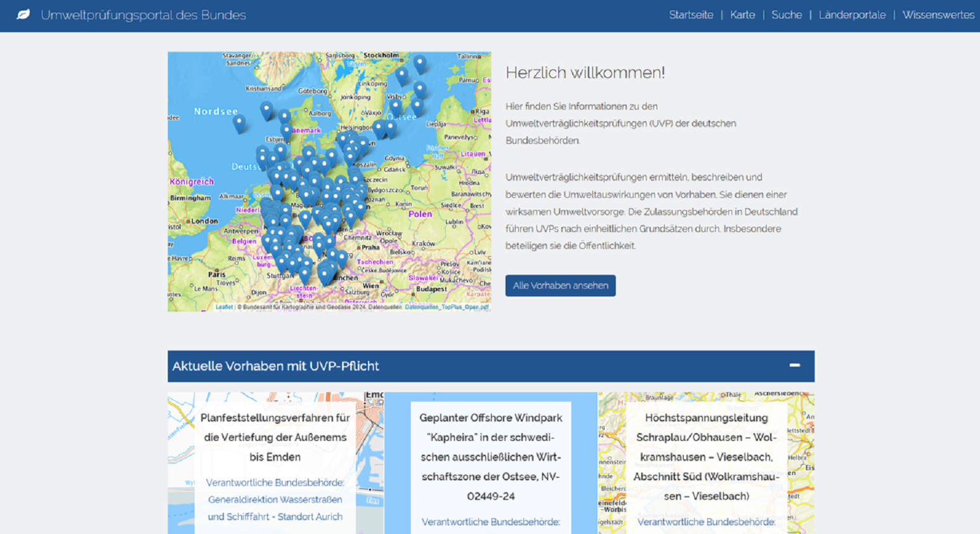Click the southernmost map marker below Stuttgart
Viewport: 980px width, 534px height.
[305, 275]
